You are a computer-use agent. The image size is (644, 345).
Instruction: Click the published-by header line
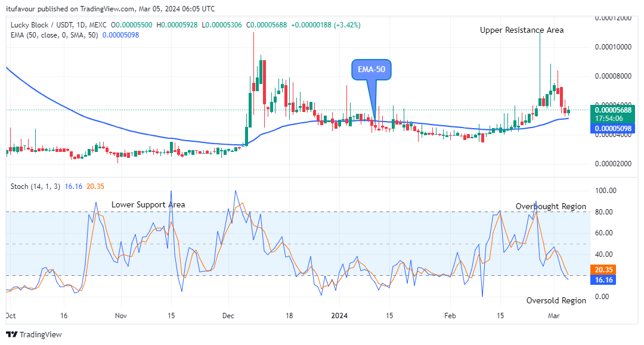click(x=110, y=8)
